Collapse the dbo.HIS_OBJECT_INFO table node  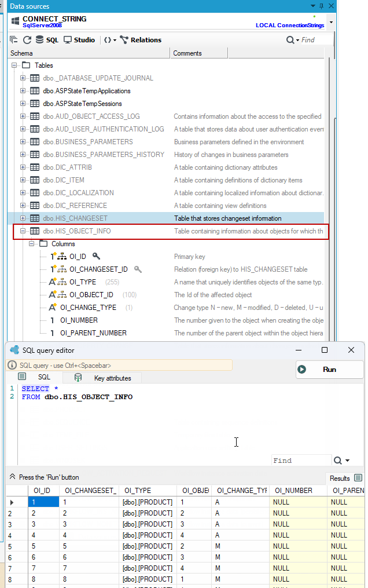pyautogui.click(x=23, y=231)
